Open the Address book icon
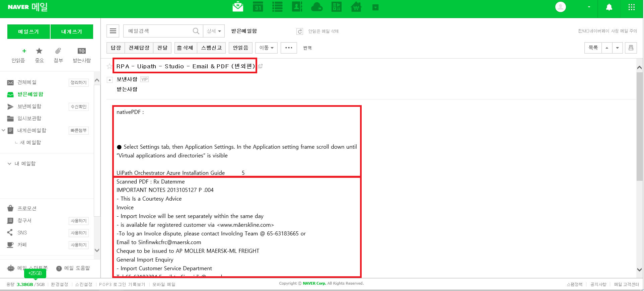 pos(297,7)
